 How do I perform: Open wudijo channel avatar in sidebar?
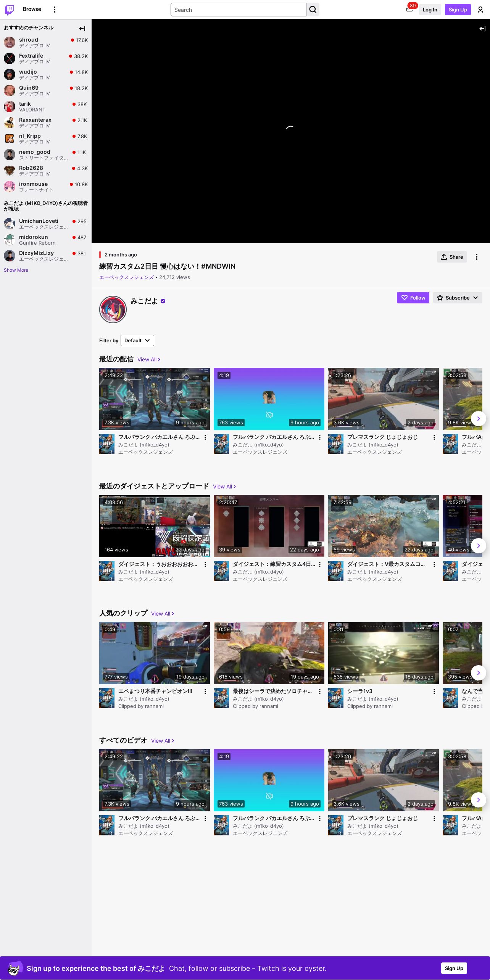10,74
